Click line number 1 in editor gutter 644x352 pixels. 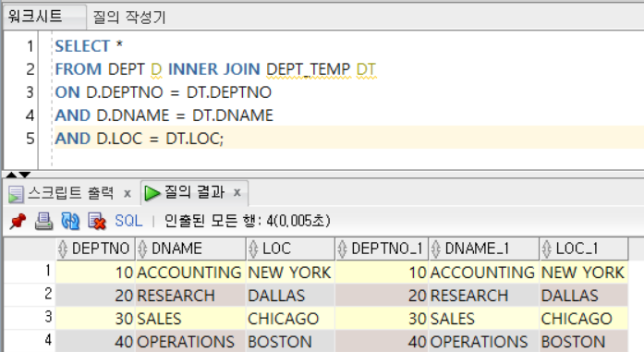(30, 46)
